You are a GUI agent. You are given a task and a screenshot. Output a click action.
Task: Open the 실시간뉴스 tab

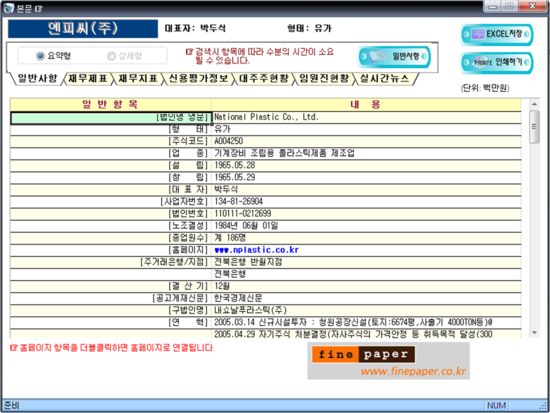click(x=385, y=78)
